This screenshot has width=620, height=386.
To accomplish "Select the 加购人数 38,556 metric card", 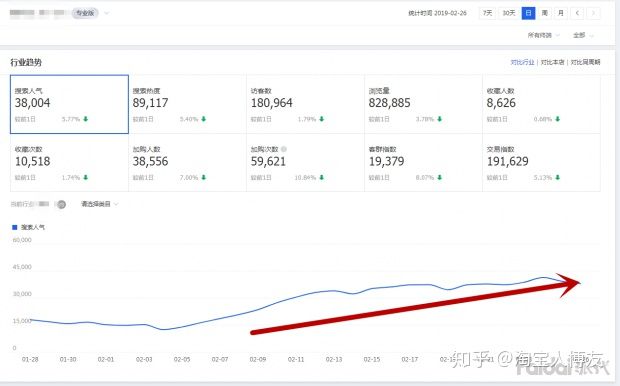I will (187, 163).
